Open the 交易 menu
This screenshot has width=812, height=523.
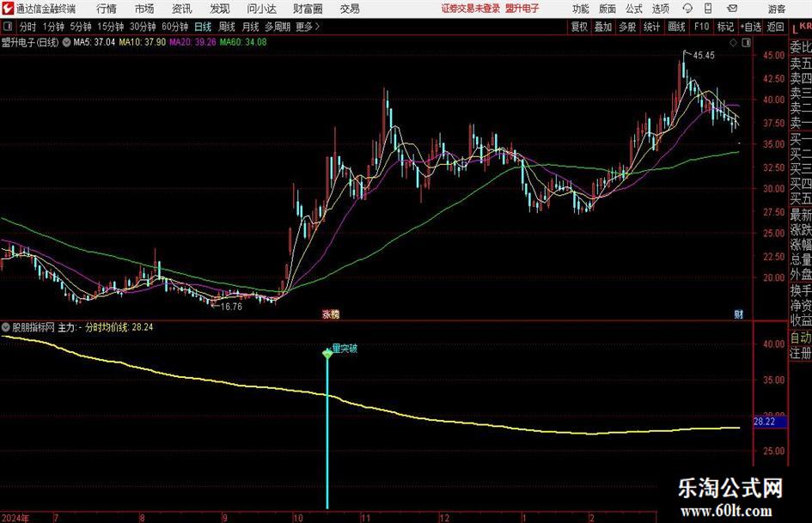[350, 9]
